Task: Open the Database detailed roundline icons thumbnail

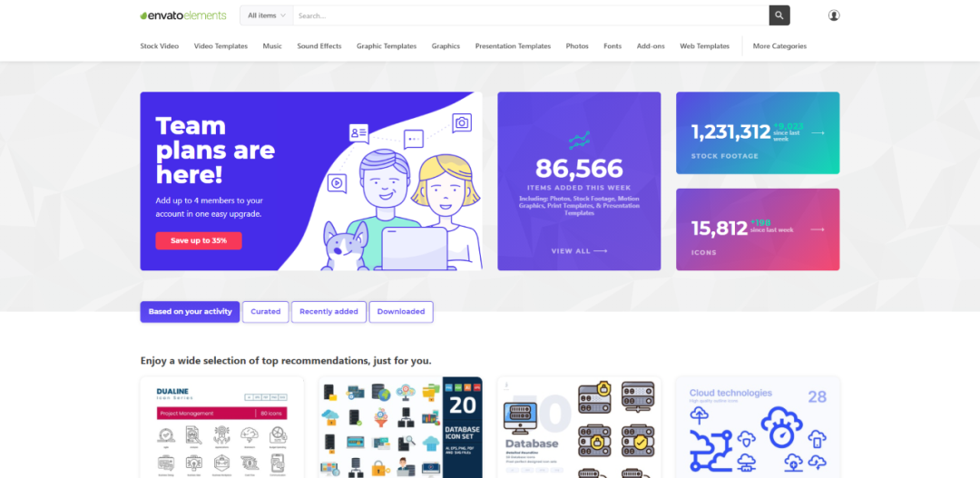Action: tap(579, 427)
